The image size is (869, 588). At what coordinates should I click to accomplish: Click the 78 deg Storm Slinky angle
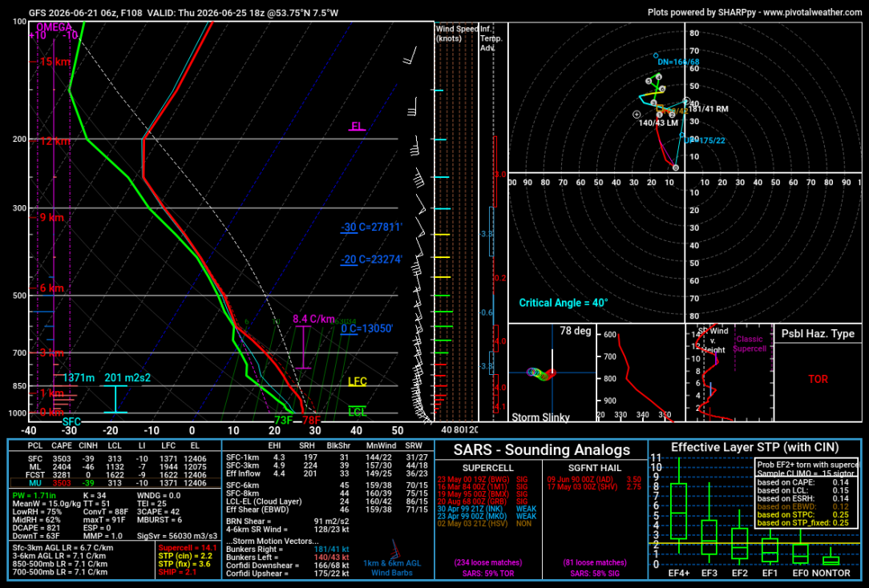[x=576, y=331]
